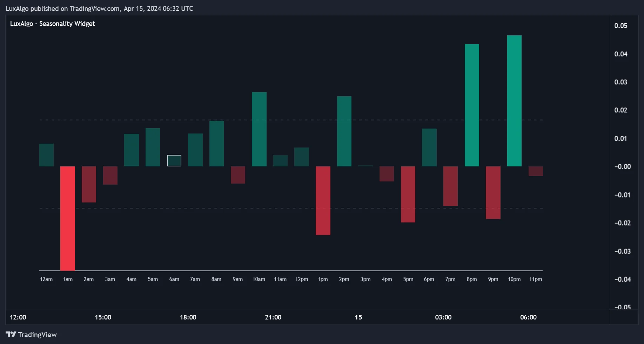Click the red 7pm bar
The width and height of the screenshot is (644, 344).
pos(450,186)
